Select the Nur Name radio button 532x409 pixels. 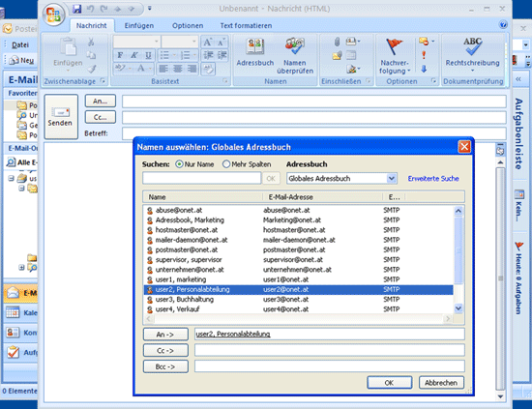tap(179, 164)
